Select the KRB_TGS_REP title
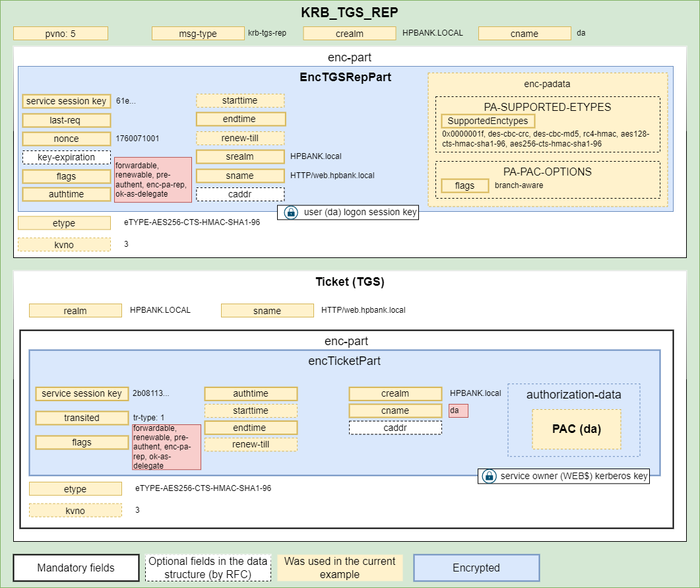The image size is (700, 588). (x=350, y=13)
